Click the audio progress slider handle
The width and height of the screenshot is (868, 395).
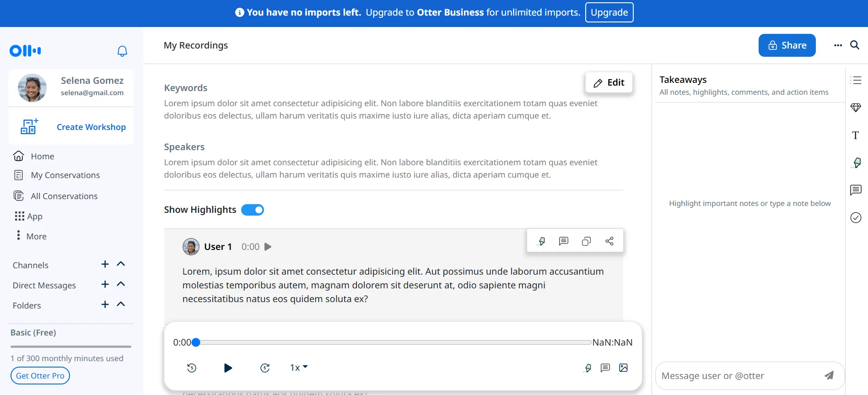click(x=196, y=342)
